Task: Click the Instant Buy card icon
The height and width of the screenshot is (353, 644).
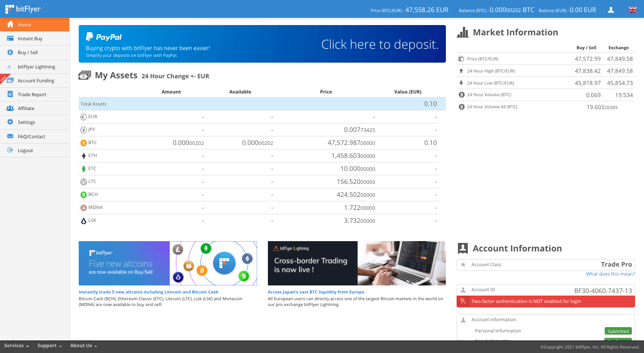Action: (x=10, y=38)
